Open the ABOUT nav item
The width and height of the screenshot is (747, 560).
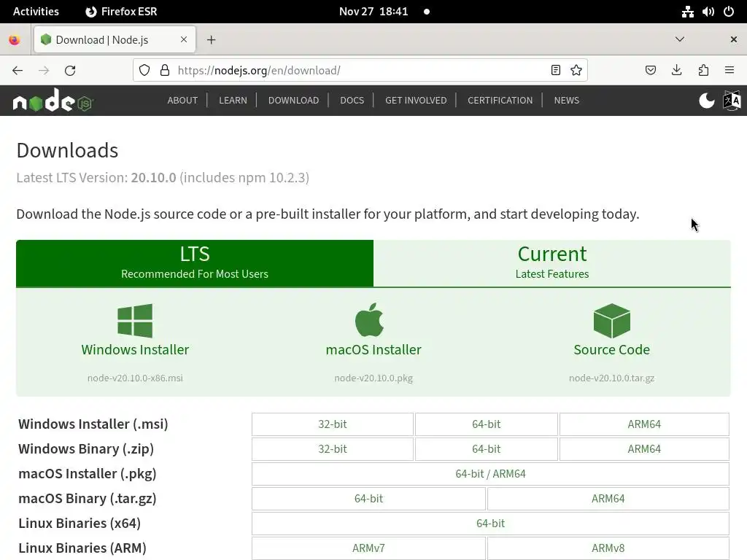pos(182,101)
